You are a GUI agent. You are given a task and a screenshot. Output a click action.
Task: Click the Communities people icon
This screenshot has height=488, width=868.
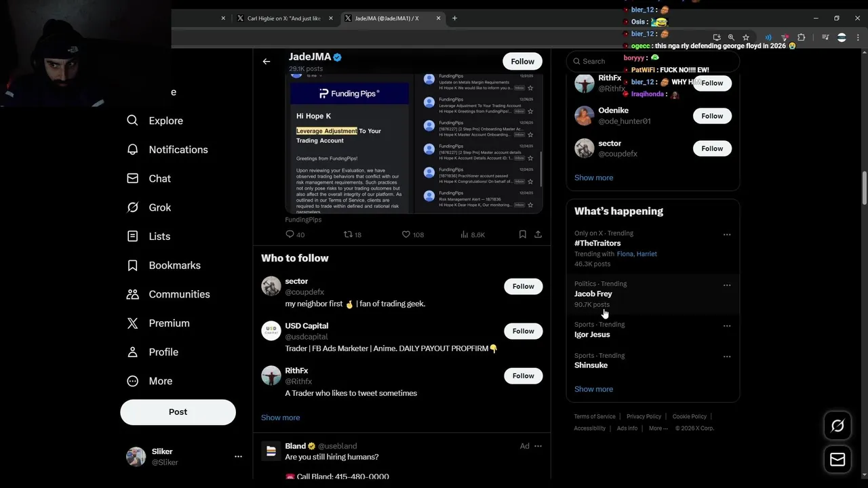pyautogui.click(x=133, y=294)
